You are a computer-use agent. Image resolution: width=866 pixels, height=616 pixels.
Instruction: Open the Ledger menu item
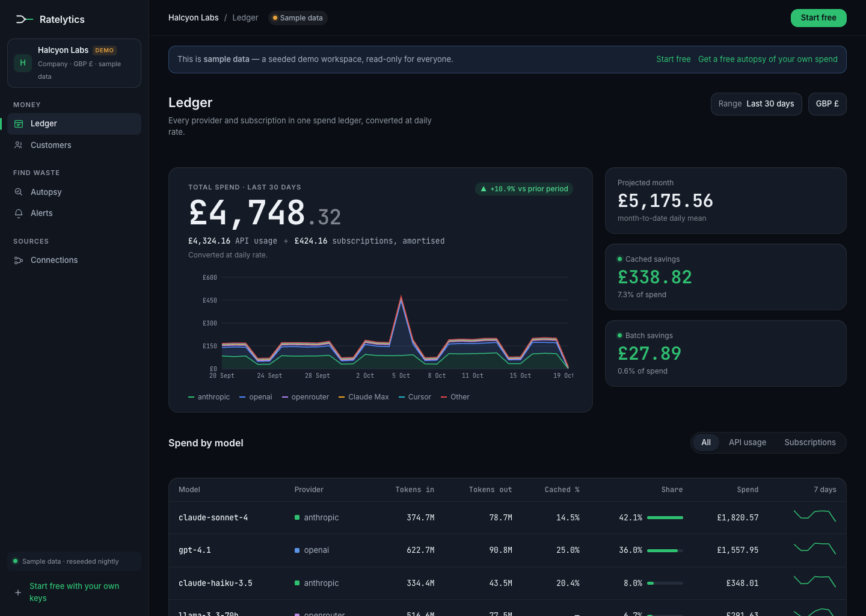pyautogui.click(x=75, y=124)
